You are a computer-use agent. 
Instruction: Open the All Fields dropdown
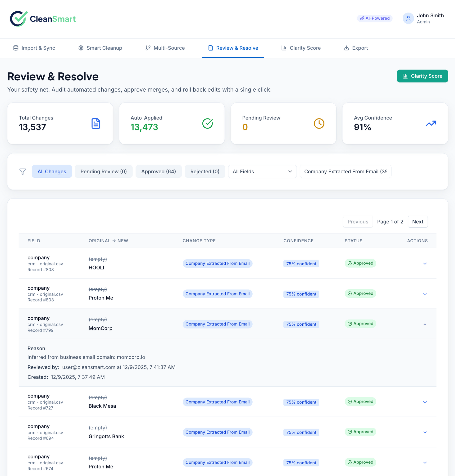262,172
